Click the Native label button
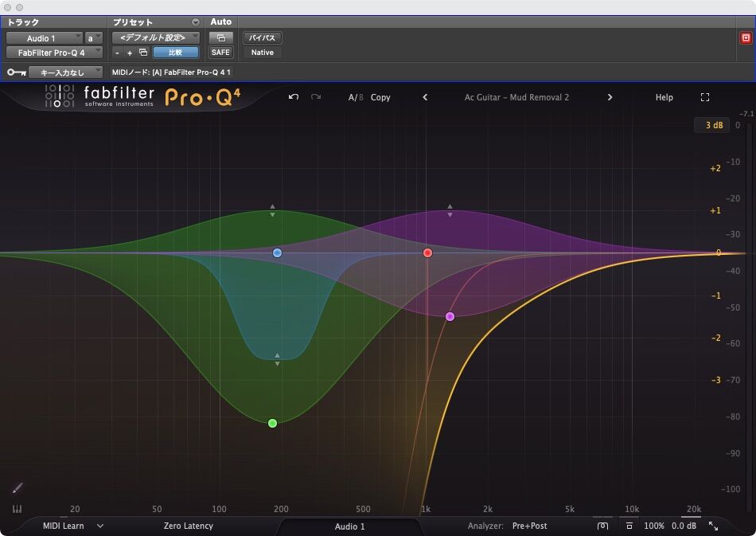 coord(263,52)
